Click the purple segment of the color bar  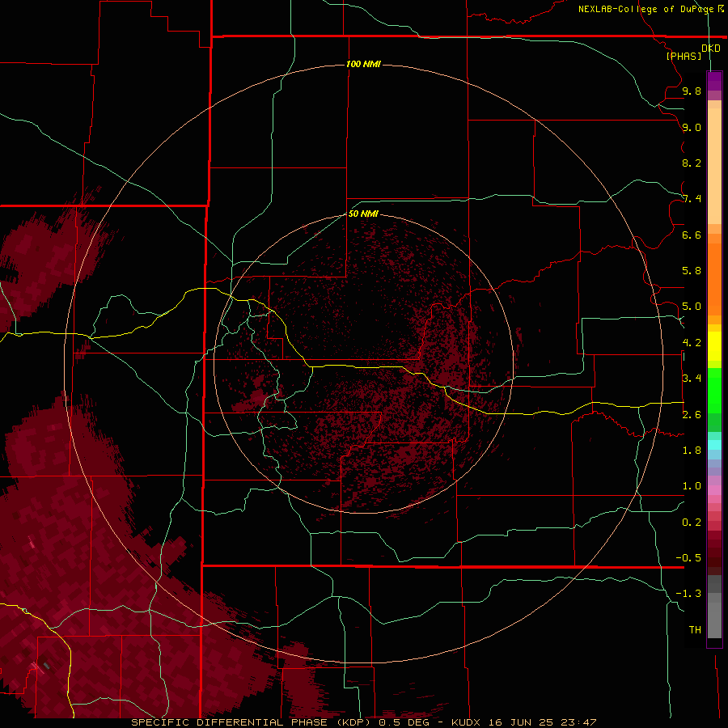pos(714,81)
